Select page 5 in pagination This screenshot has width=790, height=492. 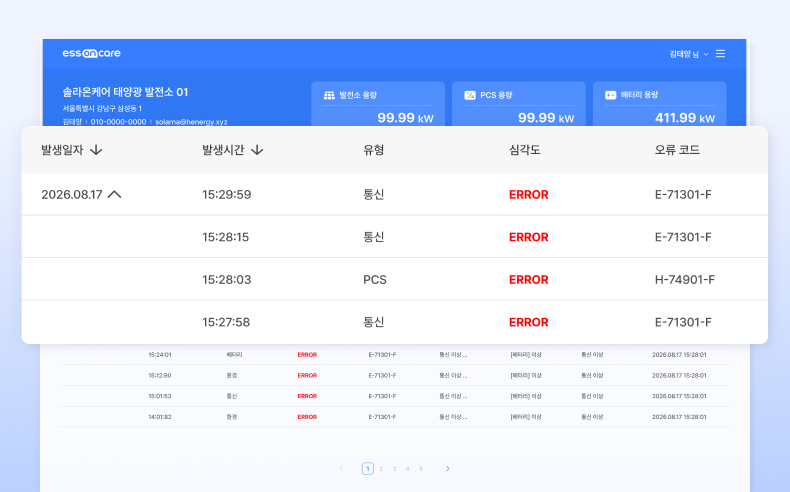421,469
